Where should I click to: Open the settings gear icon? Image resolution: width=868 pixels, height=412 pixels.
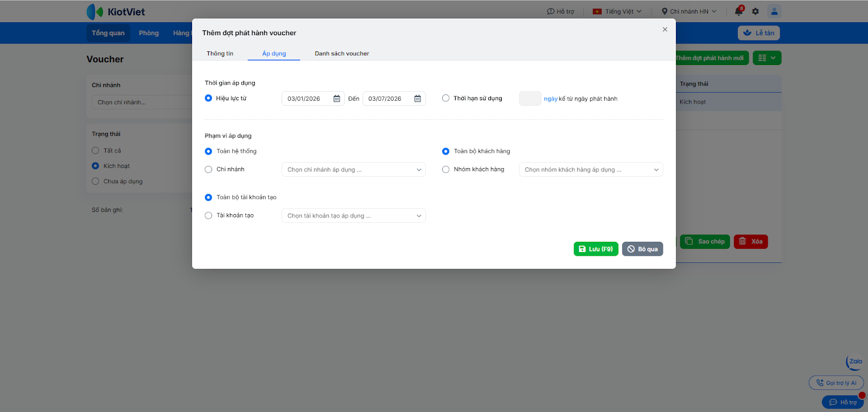pos(755,11)
